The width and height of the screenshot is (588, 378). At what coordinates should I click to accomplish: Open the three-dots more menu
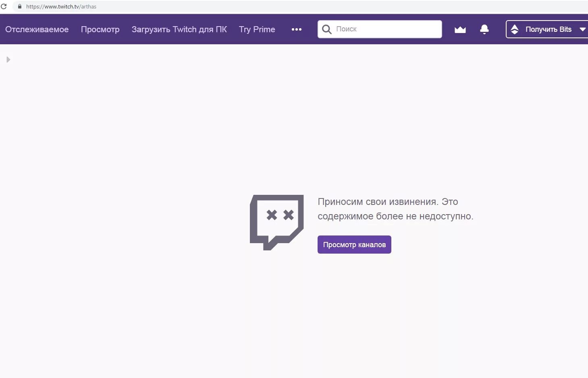pyautogui.click(x=297, y=29)
